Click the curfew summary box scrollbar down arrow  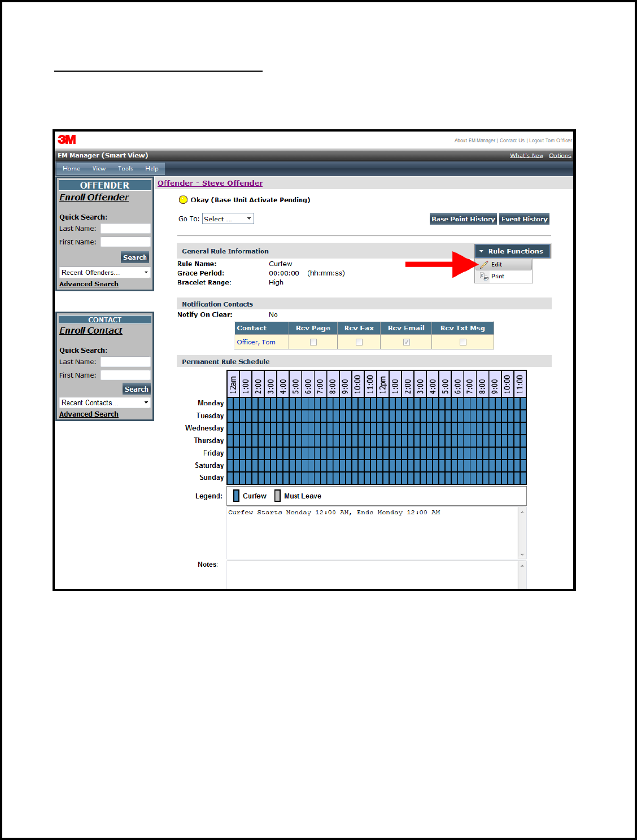522,555
